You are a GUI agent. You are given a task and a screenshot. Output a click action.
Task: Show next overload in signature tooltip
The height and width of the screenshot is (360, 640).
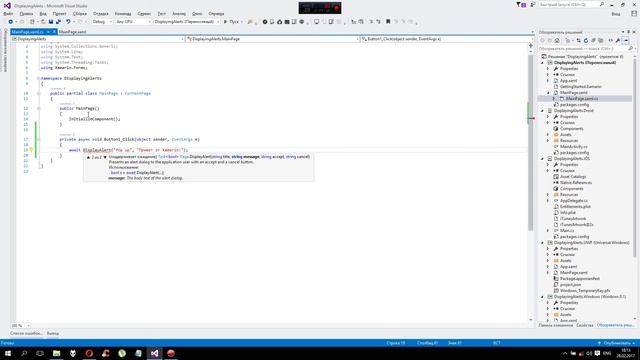(105, 157)
